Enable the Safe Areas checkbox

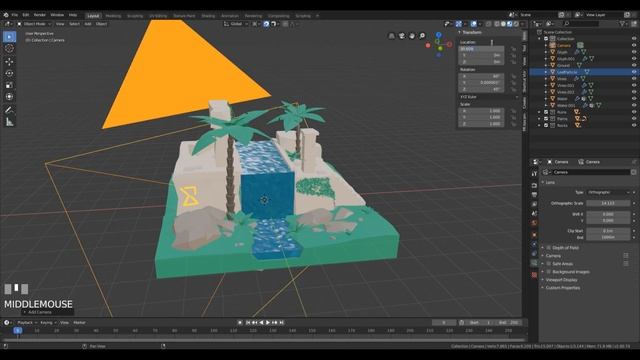click(549, 264)
